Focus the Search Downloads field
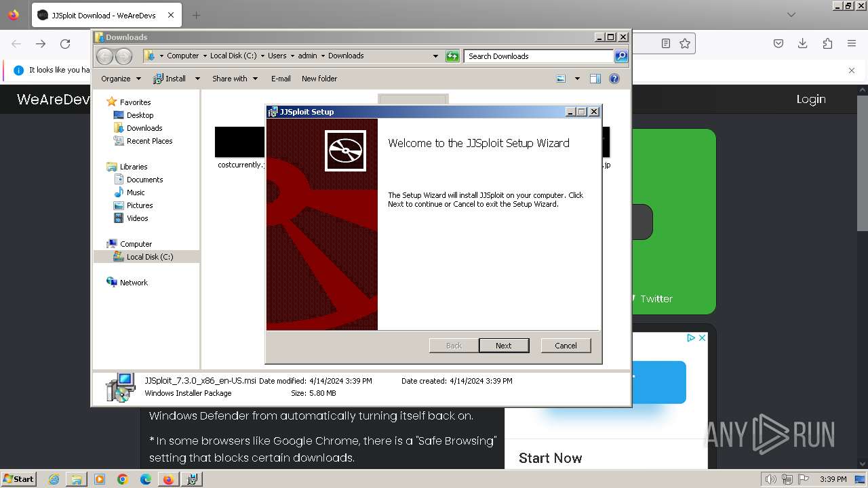 [539, 56]
